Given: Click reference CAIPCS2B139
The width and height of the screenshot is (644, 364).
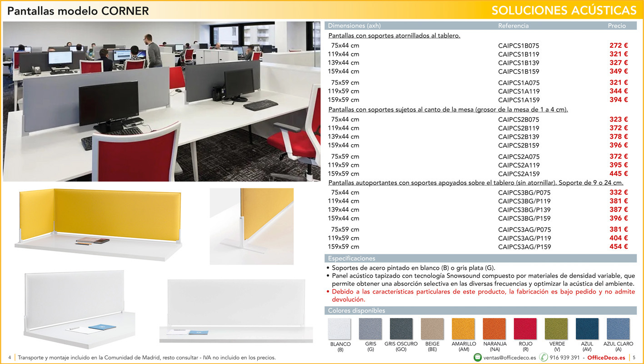Looking at the screenshot, I should (x=519, y=137).
